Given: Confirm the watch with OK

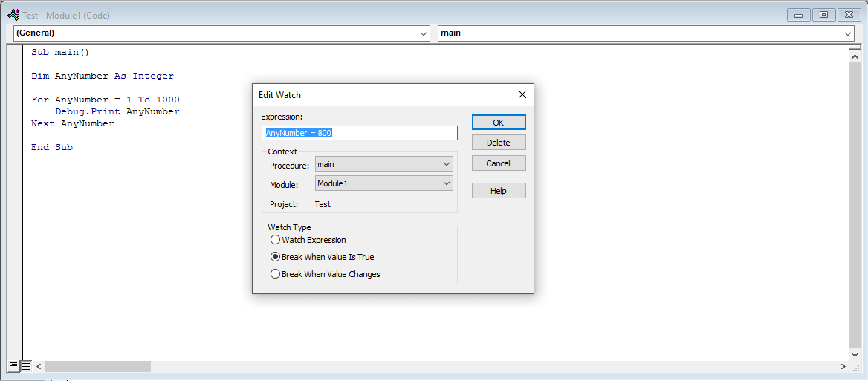Looking at the screenshot, I should [499, 123].
